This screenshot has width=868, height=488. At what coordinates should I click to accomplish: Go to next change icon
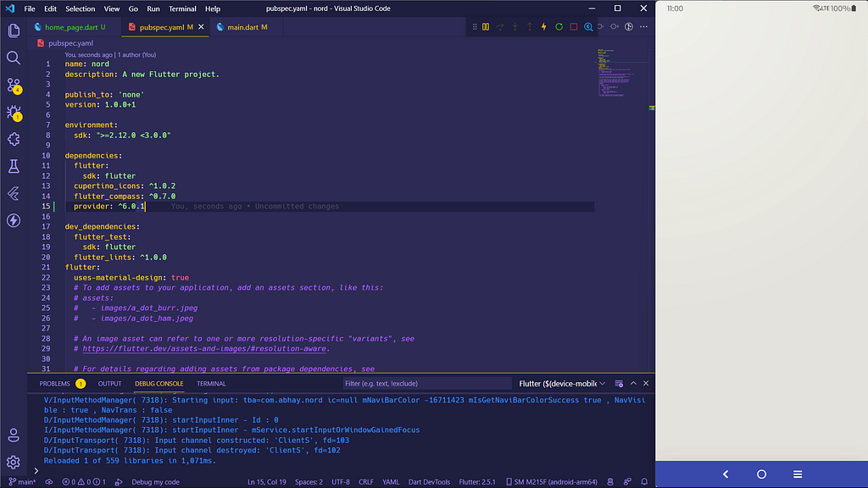point(615,26)
